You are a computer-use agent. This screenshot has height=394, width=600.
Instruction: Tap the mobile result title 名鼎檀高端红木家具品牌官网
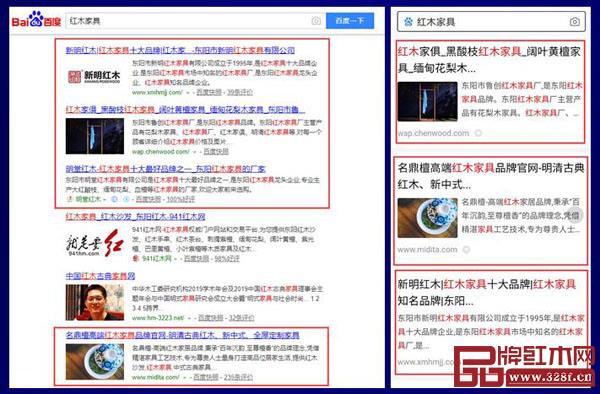pos(491,176)
